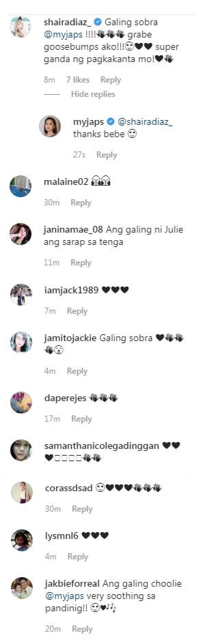The image size is (205, 644).
Task: Open samanthanicolegadinggan username
Action: point(102,446)
